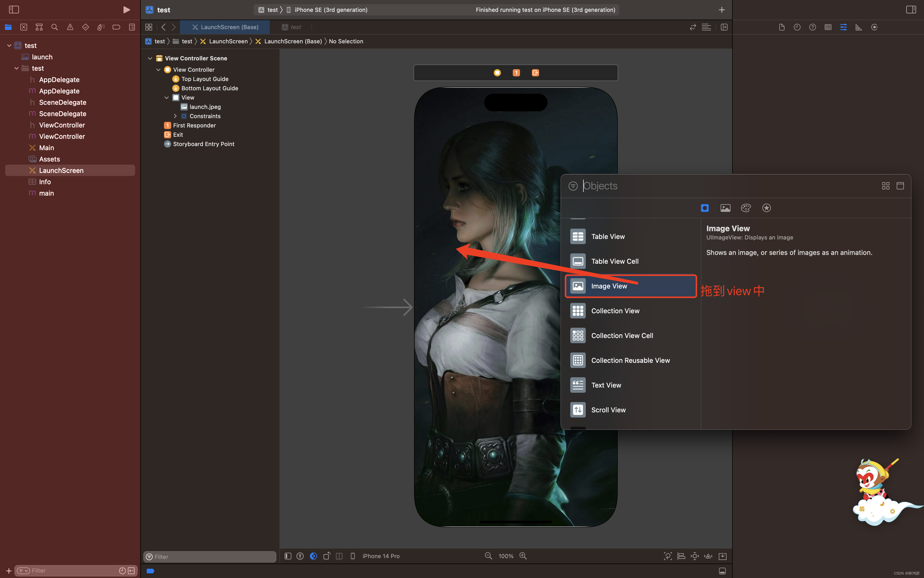Collapse the test project root group
This screenshot has height=578, width=924.
[9, 45]
